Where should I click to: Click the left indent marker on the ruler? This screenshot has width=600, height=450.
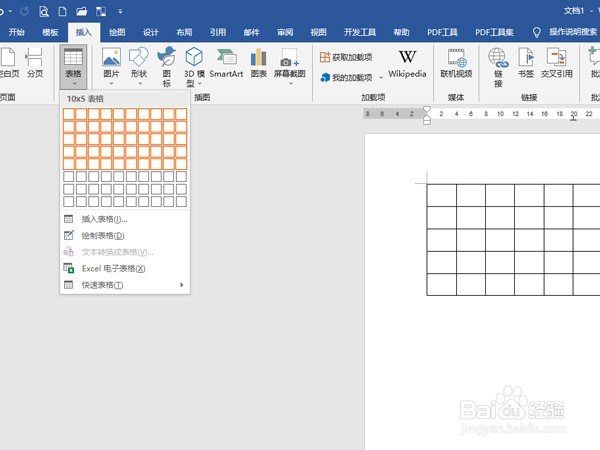pos(427,121)
